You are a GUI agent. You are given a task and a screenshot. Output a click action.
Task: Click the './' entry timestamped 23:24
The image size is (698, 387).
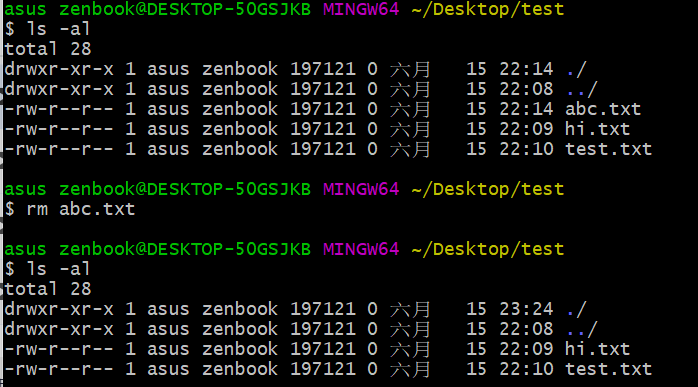[x=576, y=310]
